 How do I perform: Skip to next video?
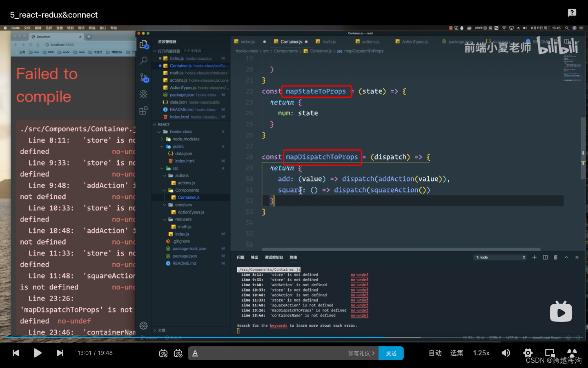point(60,353)
